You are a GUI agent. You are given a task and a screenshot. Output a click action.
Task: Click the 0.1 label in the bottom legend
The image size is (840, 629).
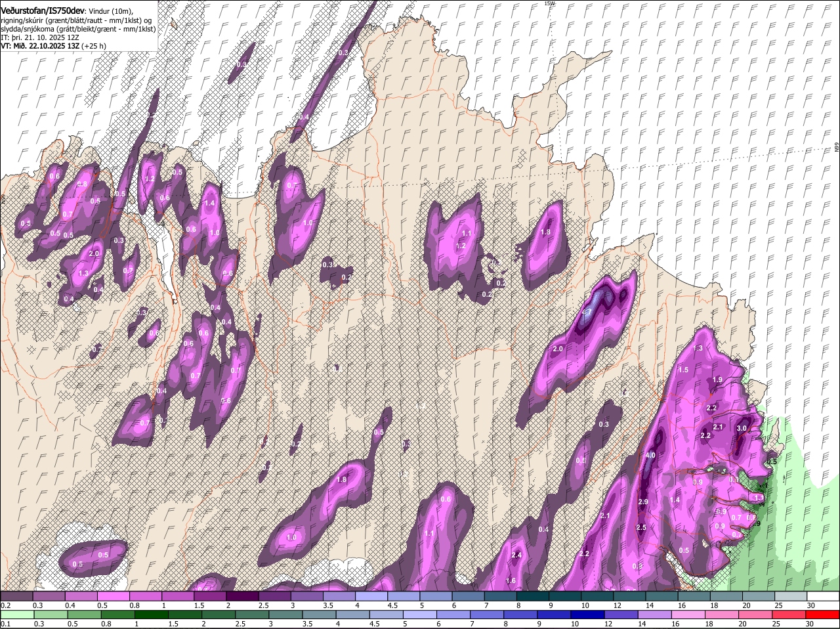point(5,624)
